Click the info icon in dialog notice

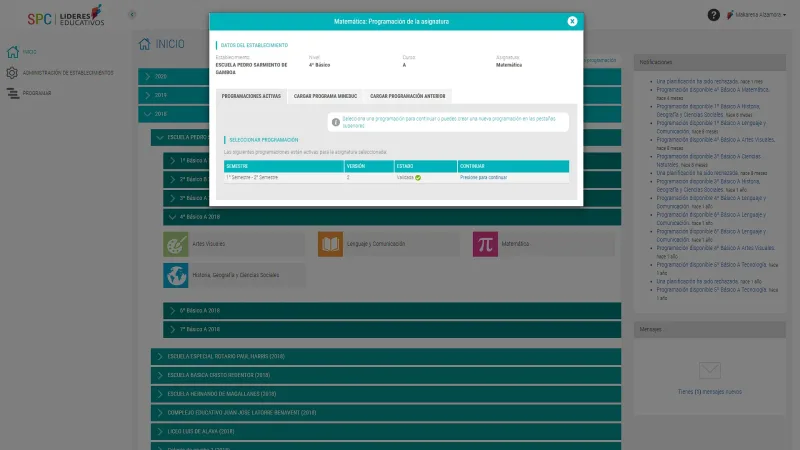pos(336,122)
